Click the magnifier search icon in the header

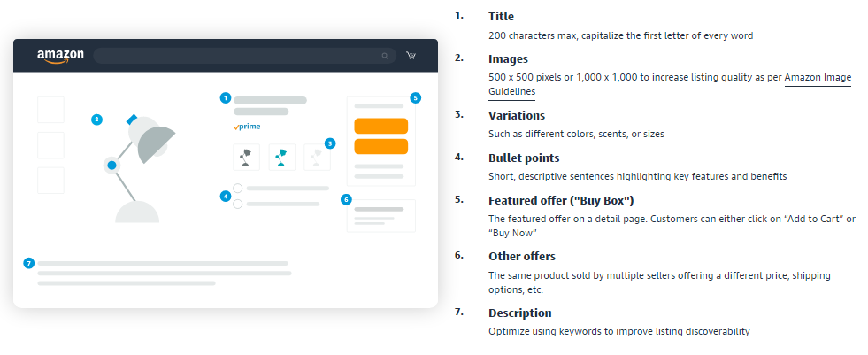(x=385, y=56)
